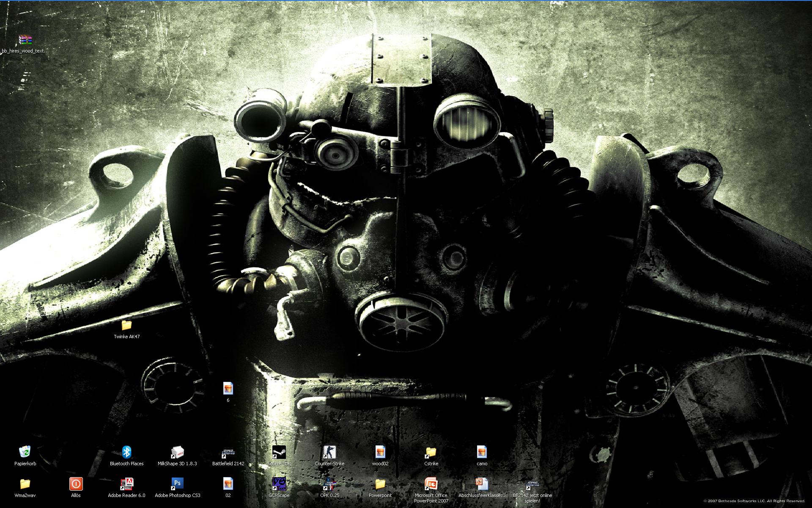Click the red Allös power icon

(76, 484)
